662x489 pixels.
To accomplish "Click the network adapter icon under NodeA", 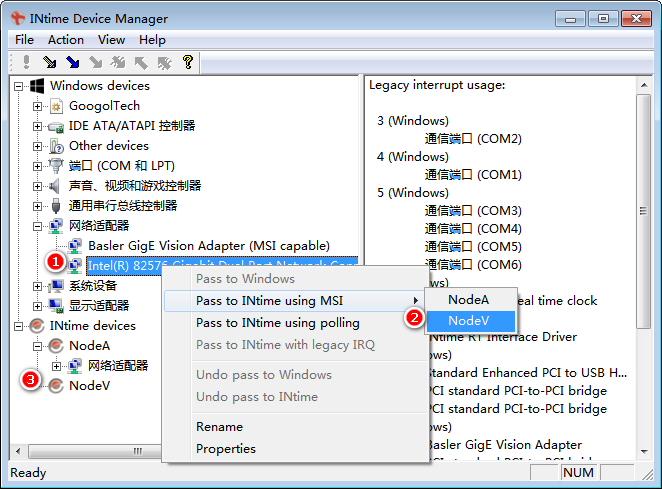I will [x=75, y=366].
